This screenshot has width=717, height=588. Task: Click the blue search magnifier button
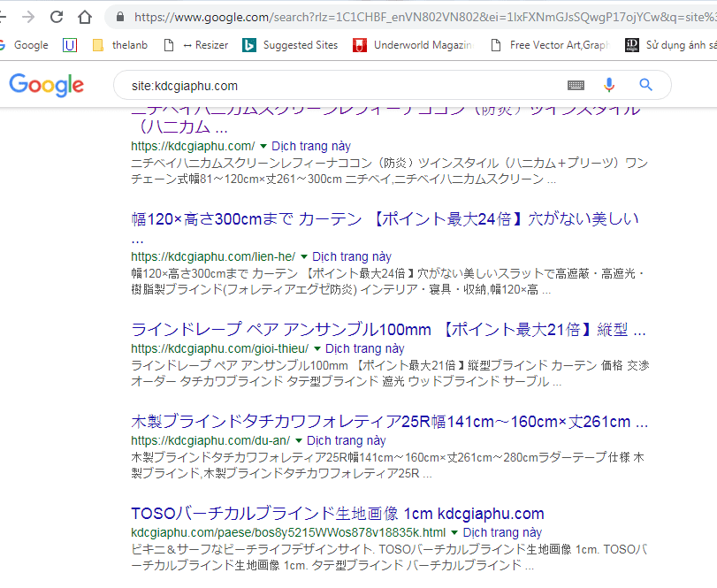tap(645, 85)
